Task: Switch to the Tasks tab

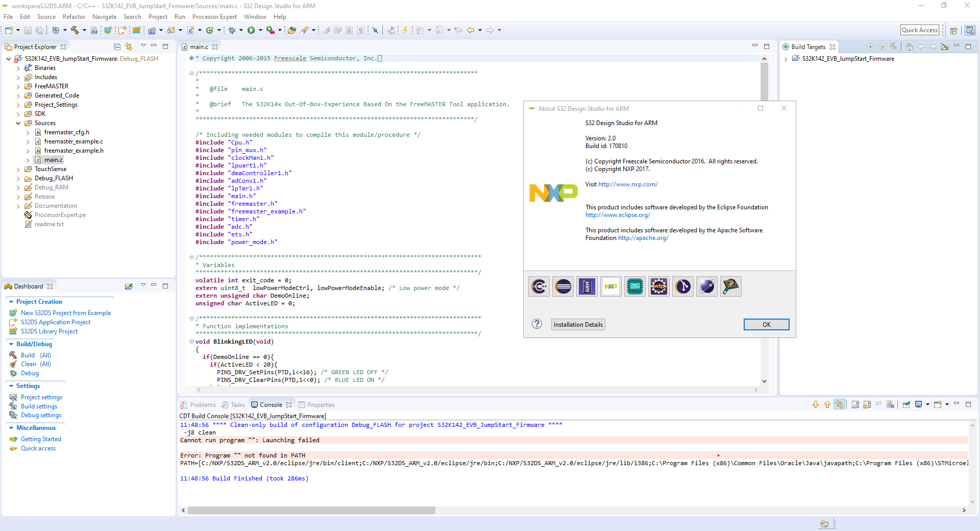Action: 233,405
